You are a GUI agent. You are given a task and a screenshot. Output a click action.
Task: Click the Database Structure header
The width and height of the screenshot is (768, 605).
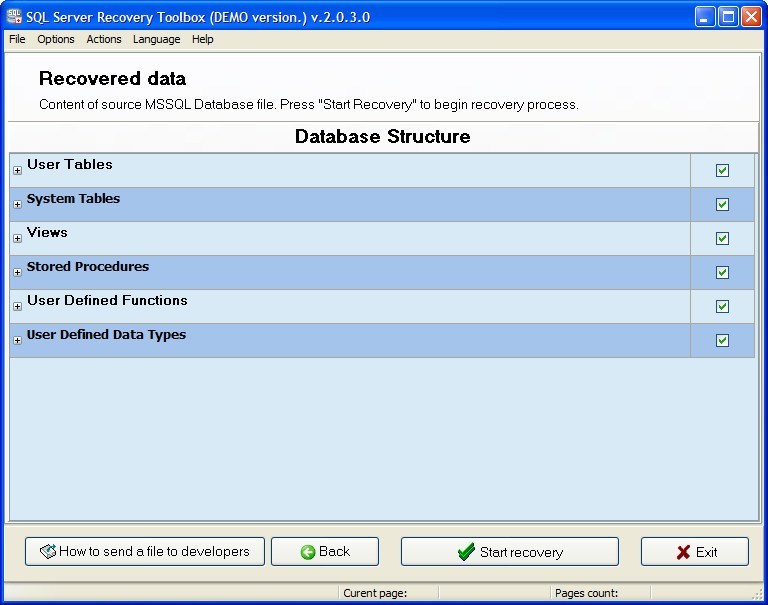pos(383,137)
